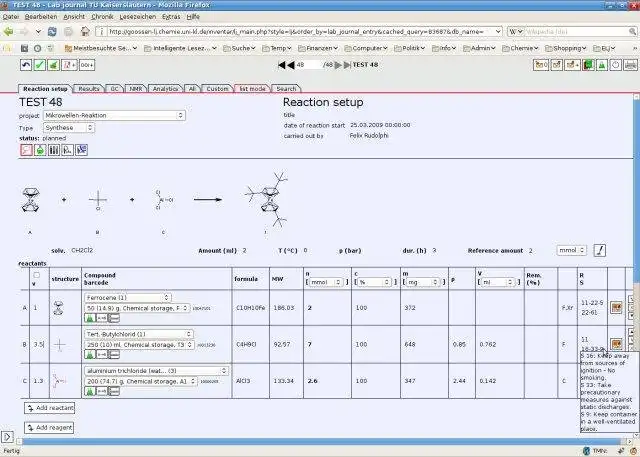The image size is (640, 457).
Task: Reload the page with the Firefox refresh icon
Action: coord(52,31)
